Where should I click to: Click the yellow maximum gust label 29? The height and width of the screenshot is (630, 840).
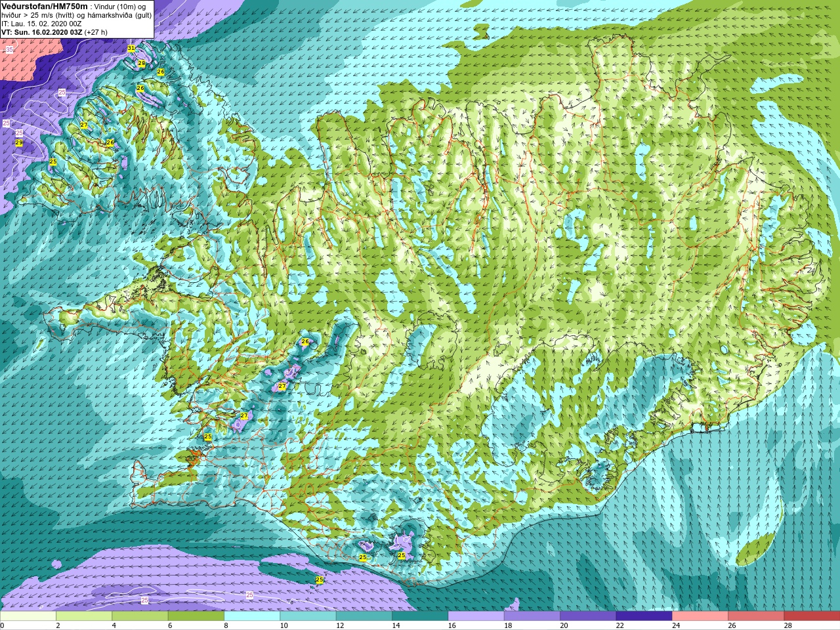click(x=19, y=142)
